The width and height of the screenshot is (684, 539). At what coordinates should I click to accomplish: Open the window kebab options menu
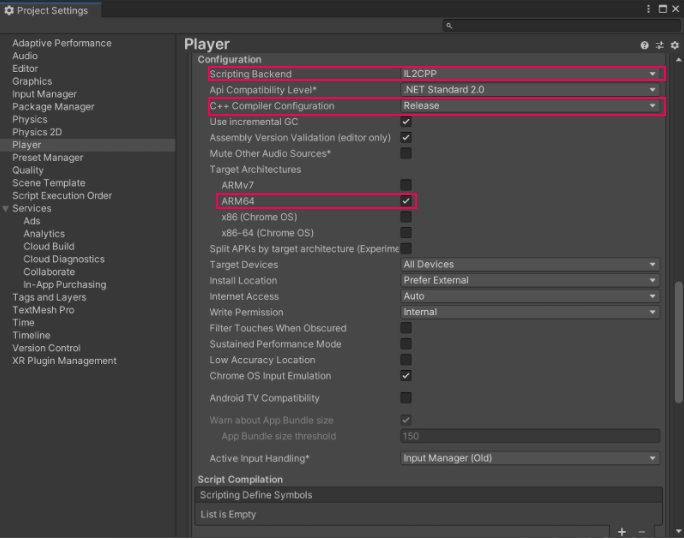[650, 9]
